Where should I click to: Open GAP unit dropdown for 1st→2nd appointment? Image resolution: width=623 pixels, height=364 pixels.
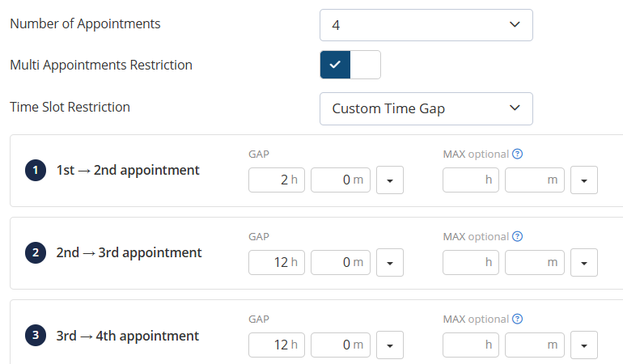[390, 180]
